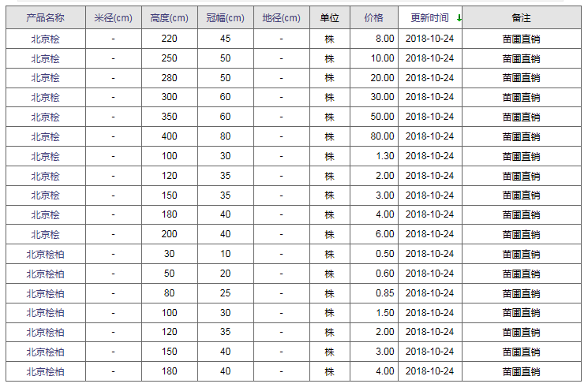Open the 北京桧柏 link in the 30 height row
This screenshot has width=588, height=391.
(45, 255)
